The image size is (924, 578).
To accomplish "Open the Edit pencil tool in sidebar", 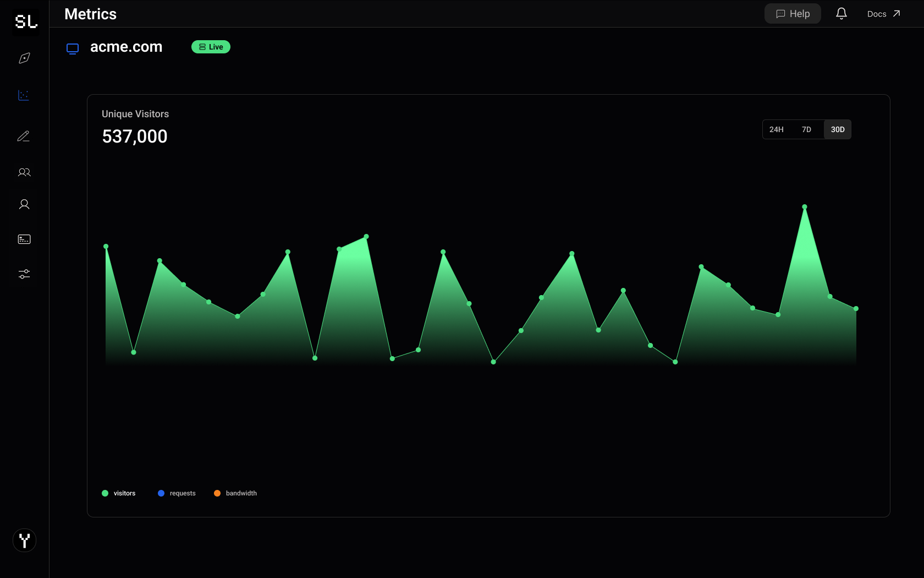I will 24,136.
